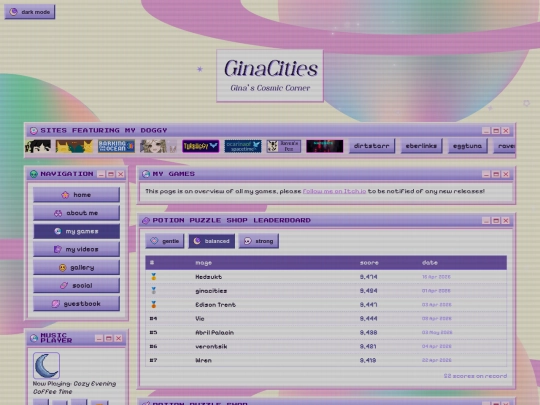
Task: Click the My Games window title icon
Action: [146, 174]
